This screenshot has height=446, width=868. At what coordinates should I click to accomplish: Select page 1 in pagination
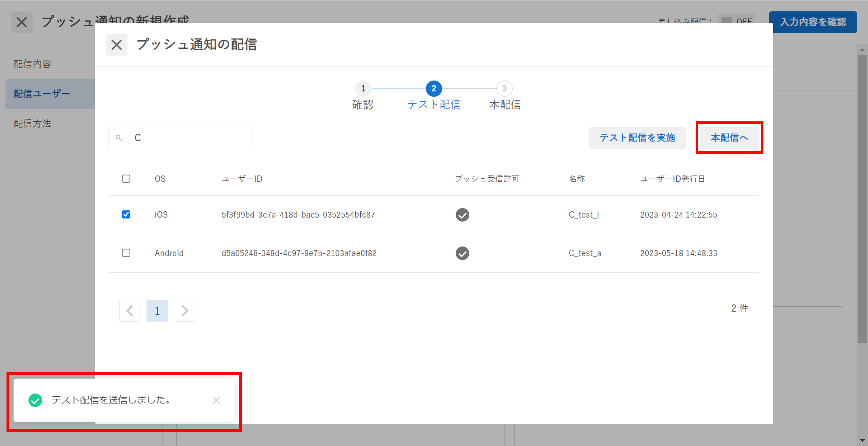pos(157,311)
